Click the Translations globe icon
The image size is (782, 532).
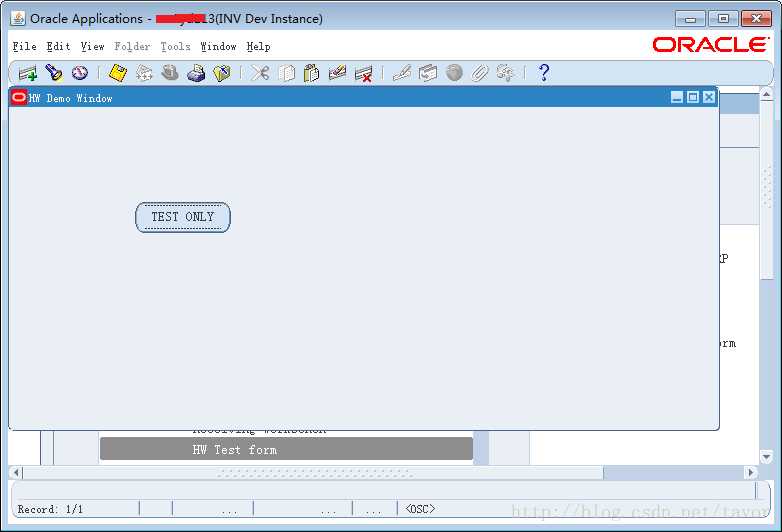tap(454, 73)
